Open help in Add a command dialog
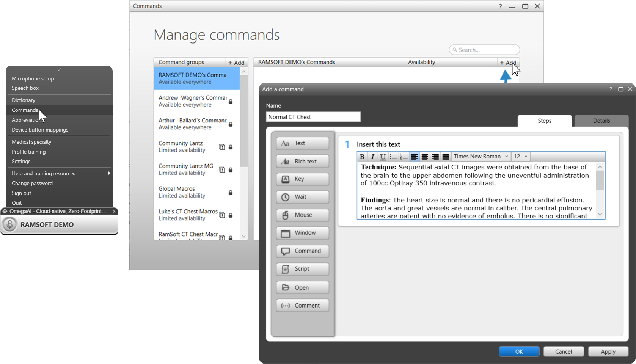This screenshot has height=364, width=636. [x=611, y=89]
